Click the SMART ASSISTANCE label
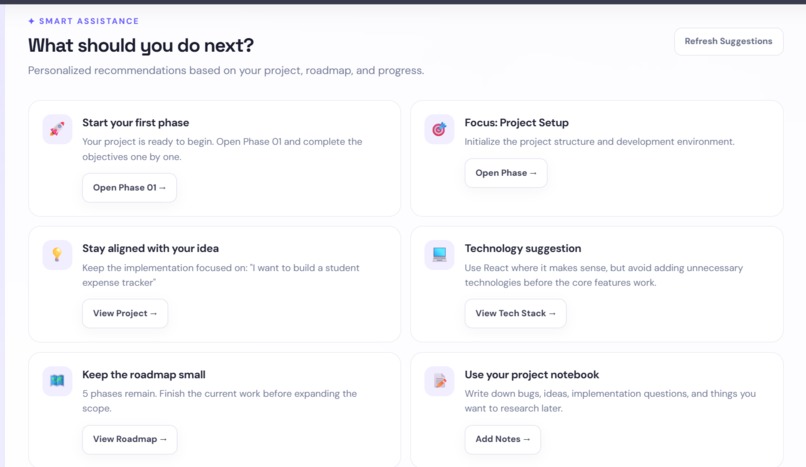 click(89, 21)
